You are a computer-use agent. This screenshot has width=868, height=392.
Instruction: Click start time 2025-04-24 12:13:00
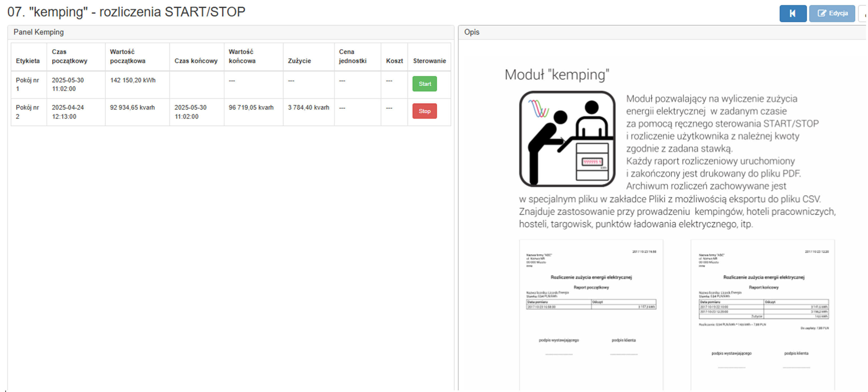[68, 112]
